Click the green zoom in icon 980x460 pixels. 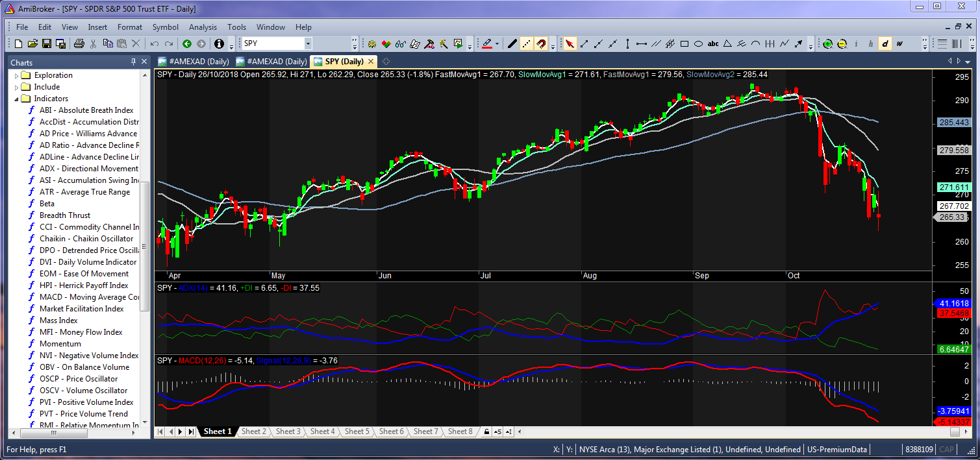[x=827, y=44]
